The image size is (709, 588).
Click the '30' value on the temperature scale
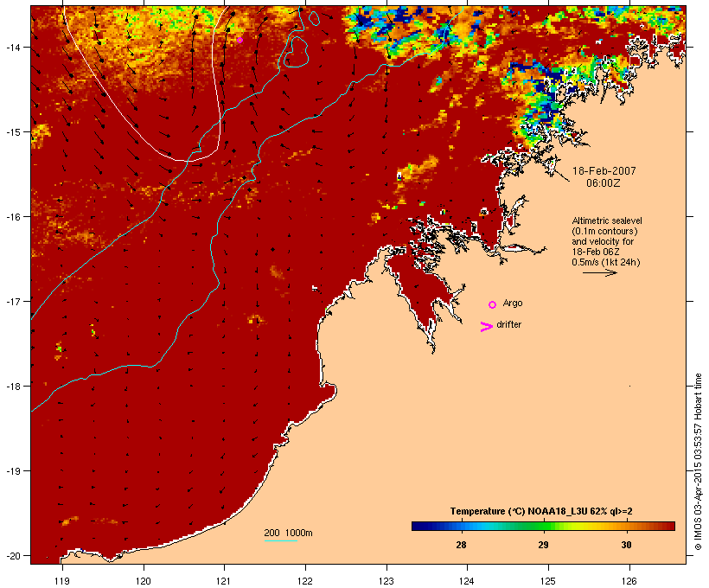(x=626, y=545)
